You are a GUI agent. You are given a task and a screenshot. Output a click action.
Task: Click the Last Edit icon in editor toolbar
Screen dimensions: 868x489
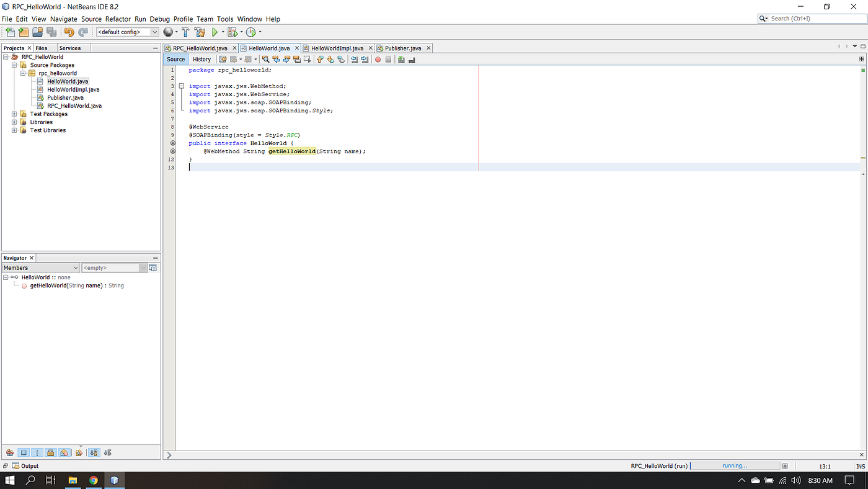pos(223,60)
